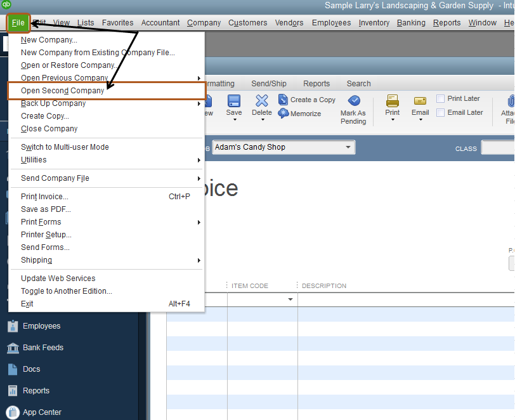Choose Print Invoice... from the menu
515x420 pixels.
pyautogui.click(x=106, y=197)
